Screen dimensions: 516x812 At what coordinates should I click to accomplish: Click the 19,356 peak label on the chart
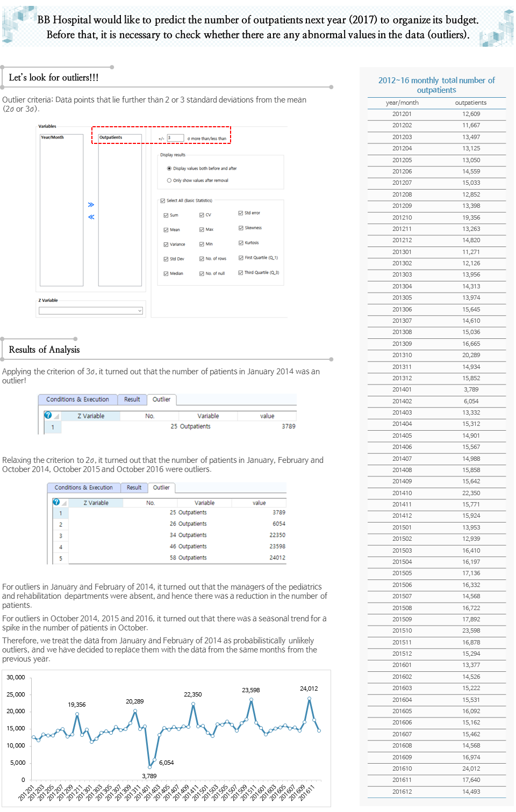(x=77, y=705)
